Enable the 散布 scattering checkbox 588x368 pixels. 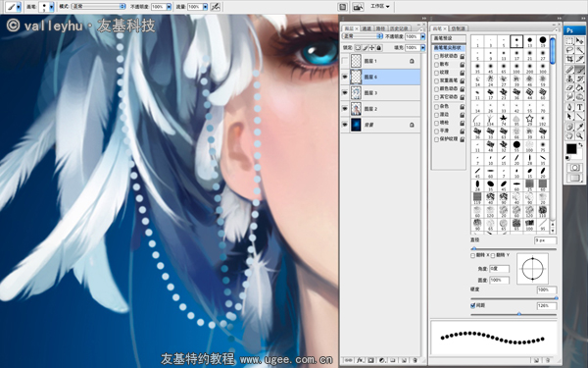(x=436, y=65)
